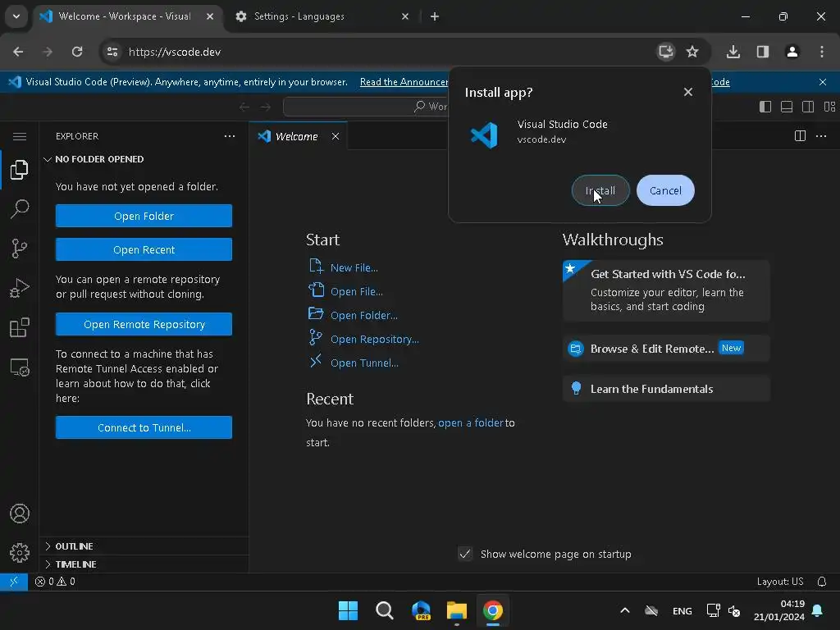This screenshot has height=630, width=840.
Task: Close the Welcome editor tab
Action: (336, 136)
